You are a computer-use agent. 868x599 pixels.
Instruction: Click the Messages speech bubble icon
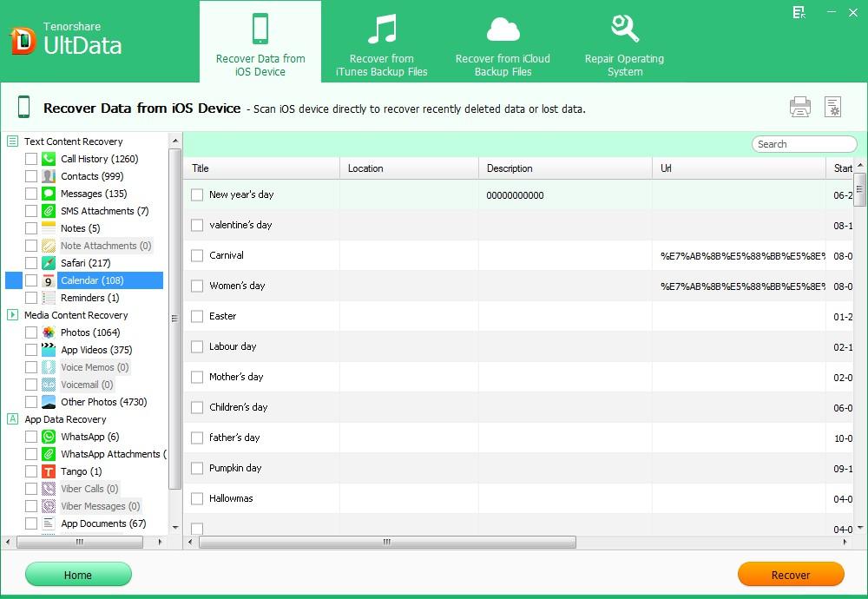49,194
